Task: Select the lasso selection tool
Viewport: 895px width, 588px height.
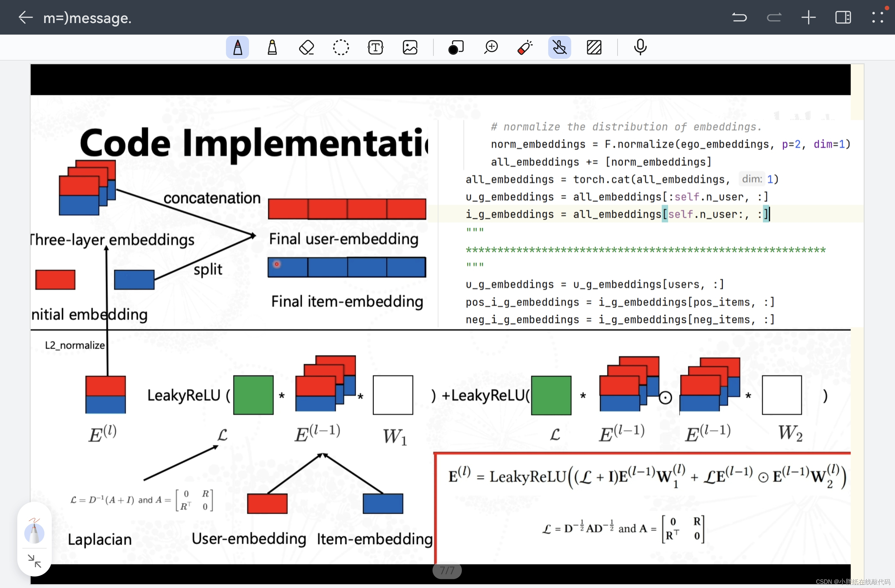Action: point(341,47)
